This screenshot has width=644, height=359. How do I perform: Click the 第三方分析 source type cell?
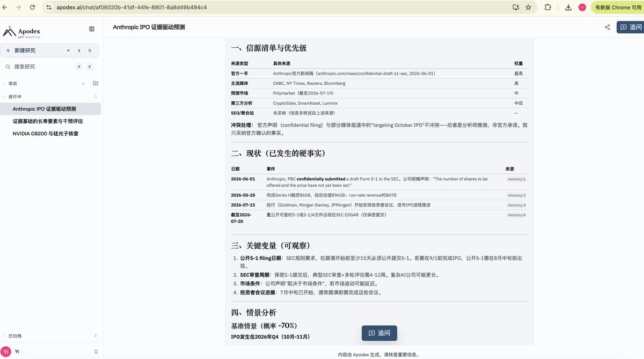[x=241, y=103]
